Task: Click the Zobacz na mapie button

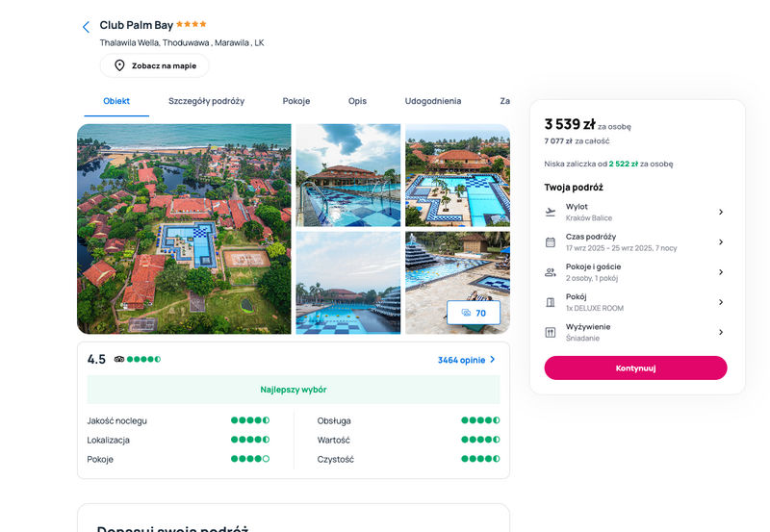Action: click(x=155, y=65)
